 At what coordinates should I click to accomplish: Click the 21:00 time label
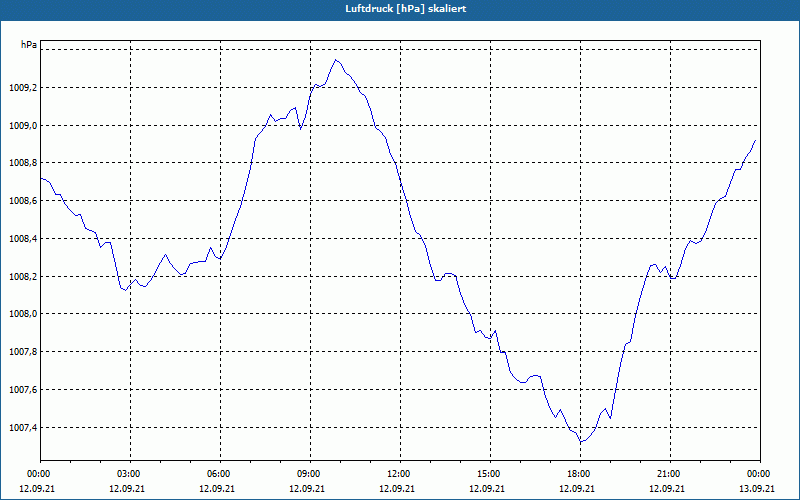pyautogui.click(x=670, y=474)
